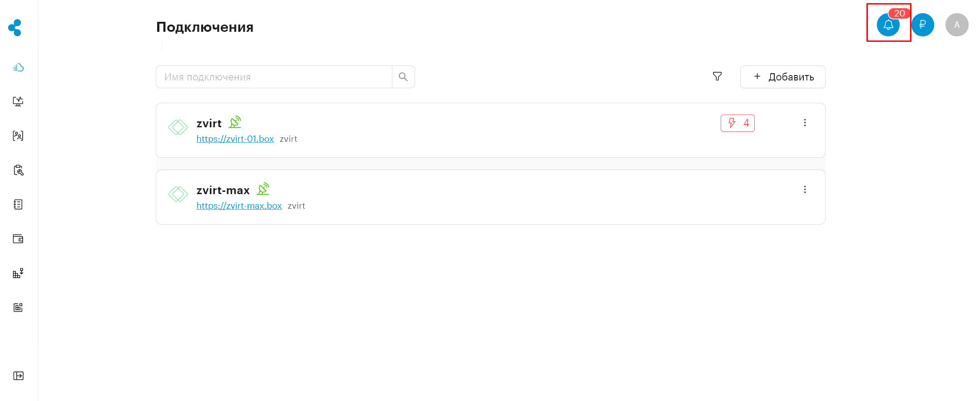Open the ruble billing icon
The height and width of the screenshot is (401, 980).
point(923,25)
